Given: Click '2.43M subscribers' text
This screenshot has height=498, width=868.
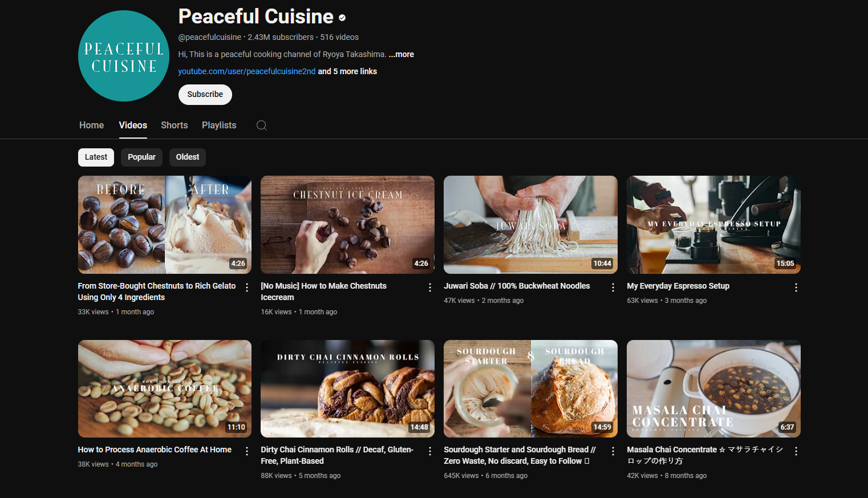Looking at the screenshot, I should click(281, 37).
